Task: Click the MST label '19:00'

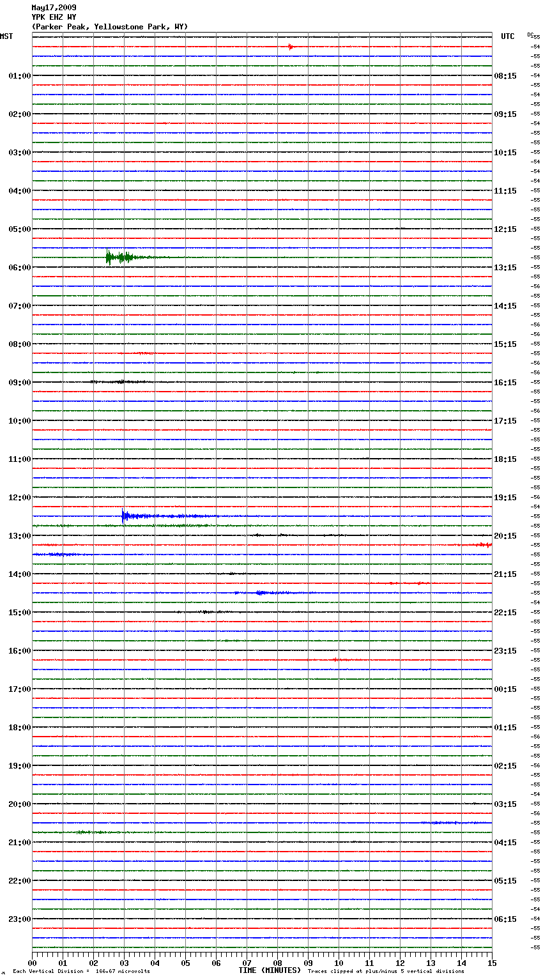Action: coord(20,766)
